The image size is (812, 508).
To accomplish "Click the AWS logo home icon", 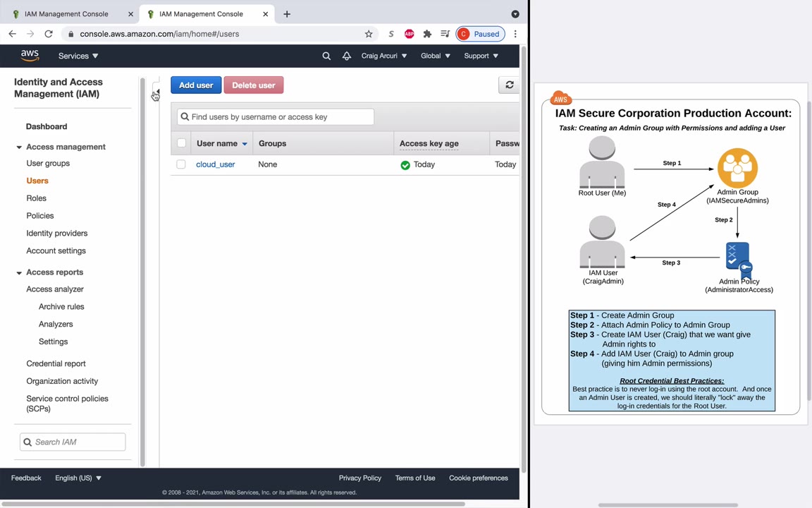I will pyautogui.click(x=30, y=56).
